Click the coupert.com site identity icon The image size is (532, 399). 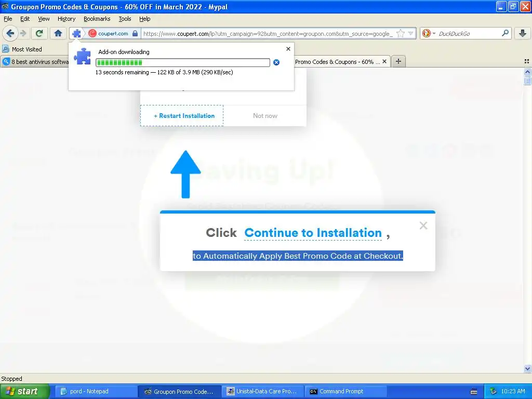(92, 33)
